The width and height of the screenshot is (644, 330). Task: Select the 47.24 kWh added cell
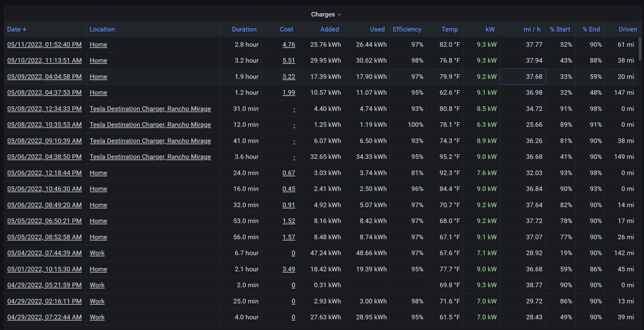pos(321,253)
